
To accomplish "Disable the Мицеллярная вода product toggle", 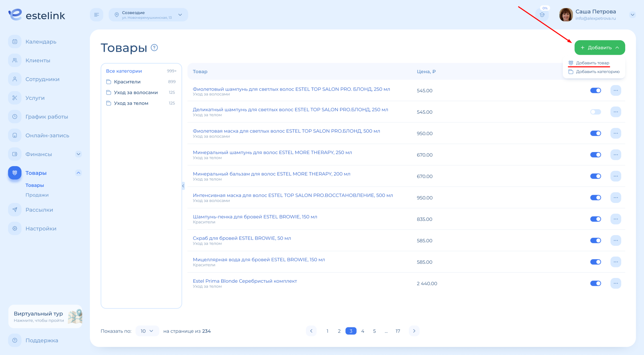I will [596, 262].
